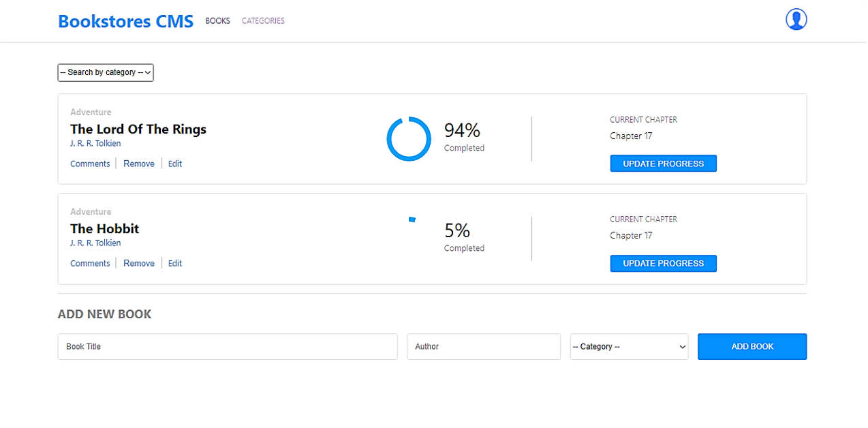Click inside the Book Title input field
The image size is (868, 428).
pyautogui.click(x=227, y=346)
